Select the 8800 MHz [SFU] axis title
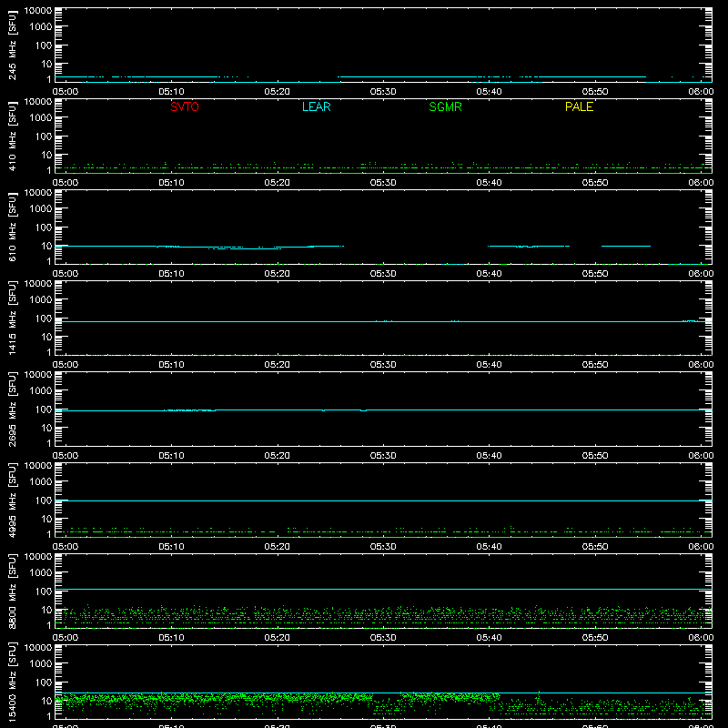The height and width of the screenshot is (728, 728). click(12, 591)
